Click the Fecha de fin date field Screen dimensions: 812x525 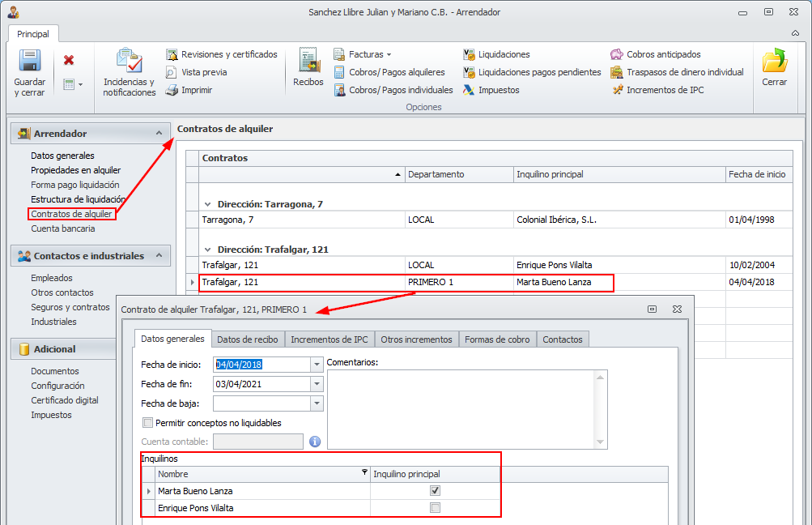(x=262, y=384)
